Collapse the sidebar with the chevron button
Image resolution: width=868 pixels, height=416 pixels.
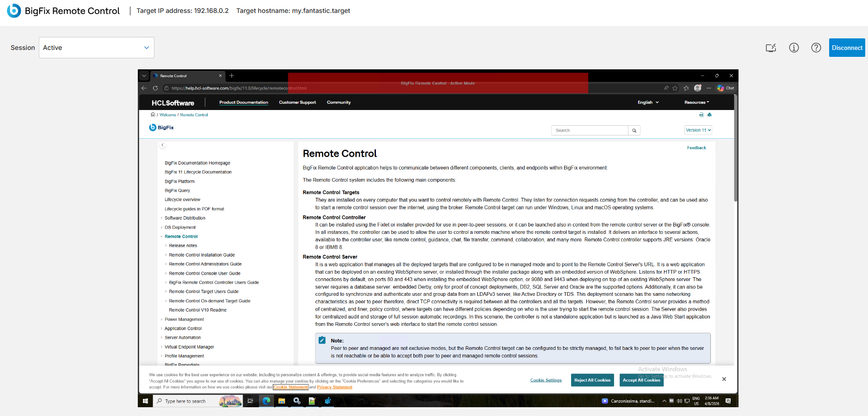(163, 145)
